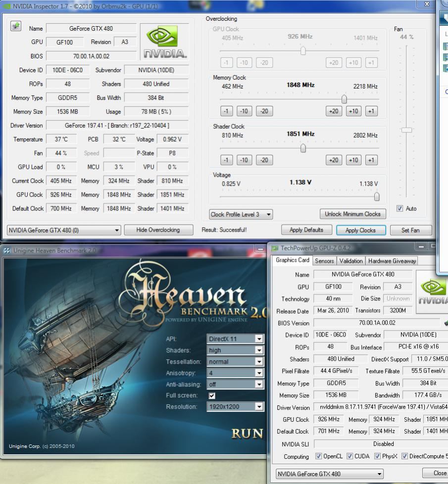
Task: Click the Pixel Fillrate 44.4 GPixel/s value
Action: [336, 371]
